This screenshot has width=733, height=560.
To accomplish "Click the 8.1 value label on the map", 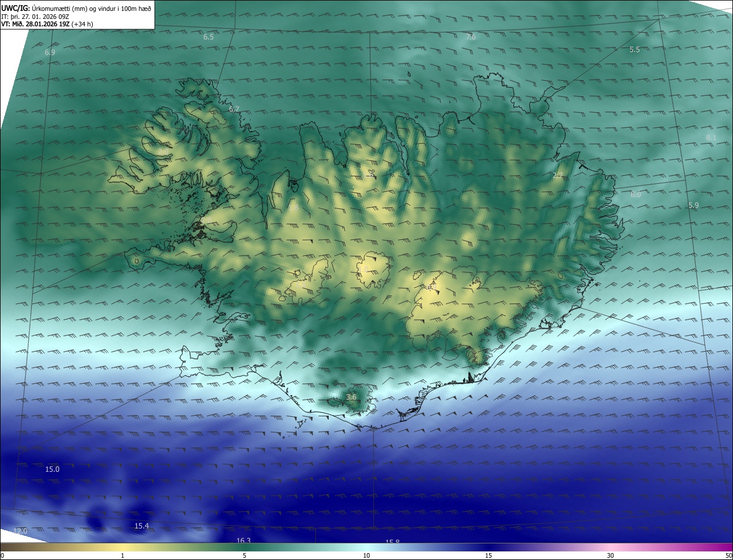I will click(711, 137).
